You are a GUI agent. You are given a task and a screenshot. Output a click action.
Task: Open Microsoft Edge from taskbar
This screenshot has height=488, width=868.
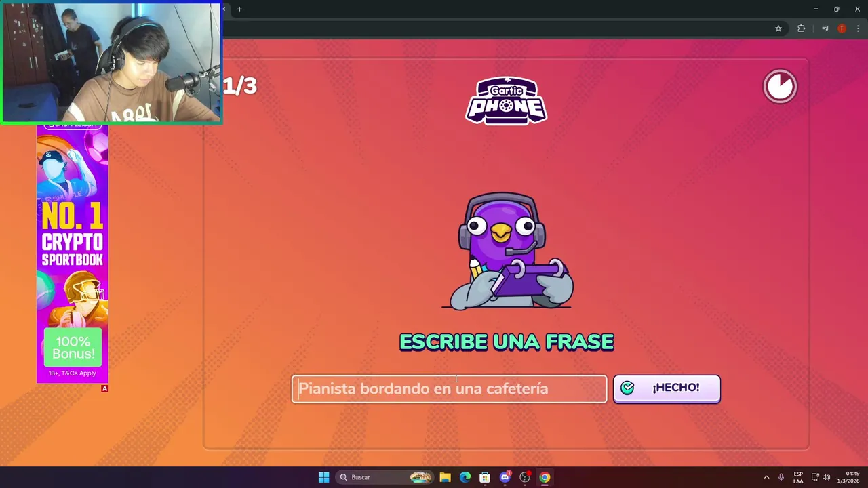point(465,477)
